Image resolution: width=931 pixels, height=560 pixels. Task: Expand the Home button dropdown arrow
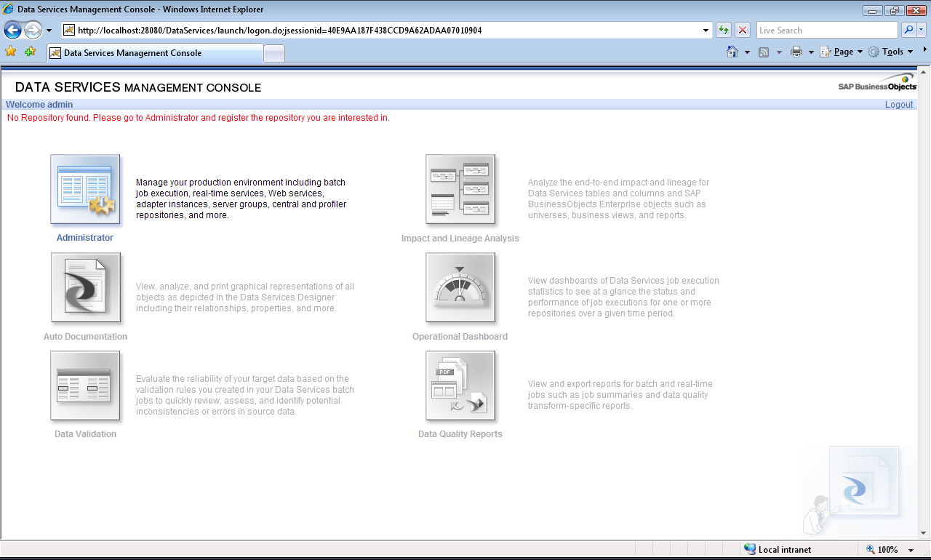click(x=747, y=52)
